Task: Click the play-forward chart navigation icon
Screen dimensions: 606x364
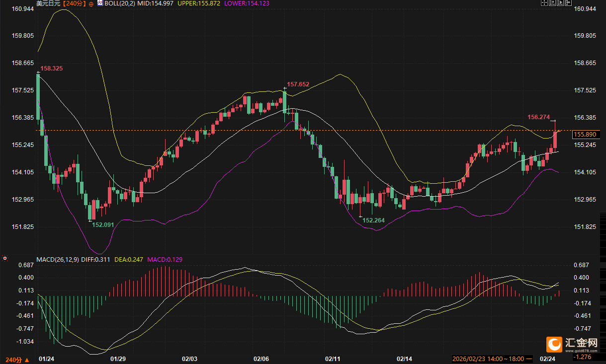Action: [560, 2]
